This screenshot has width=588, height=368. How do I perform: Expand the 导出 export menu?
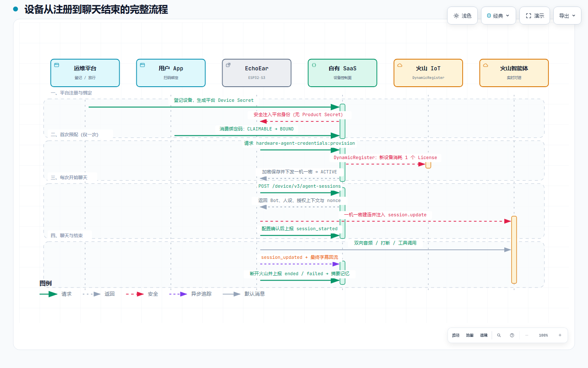coord(567,16)
